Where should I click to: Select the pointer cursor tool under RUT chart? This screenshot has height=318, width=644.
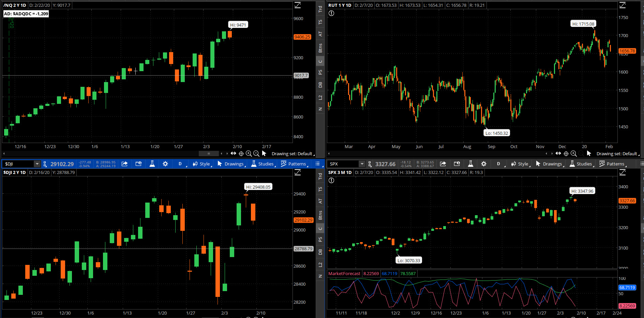pyautogui.click(x=589, y=154)
